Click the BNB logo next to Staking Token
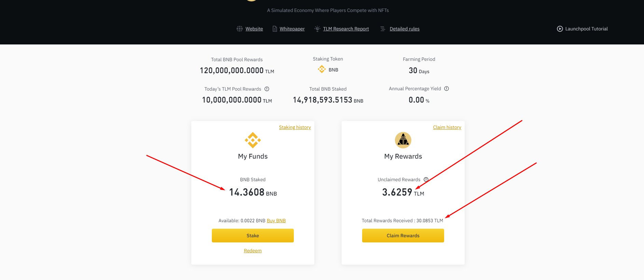This screenshot has width=644, height=280. pyautogui.click(x=322, y=69)
